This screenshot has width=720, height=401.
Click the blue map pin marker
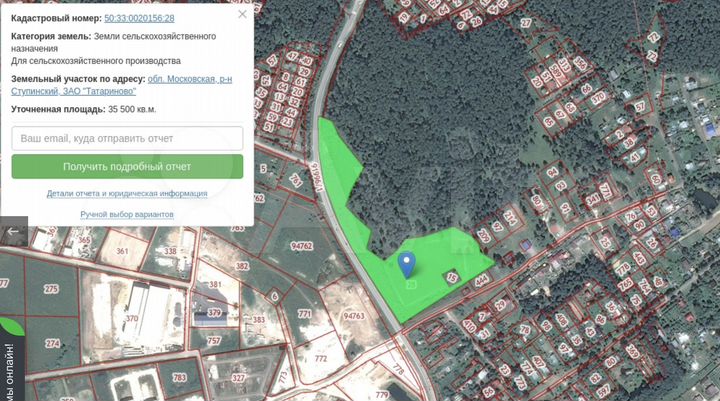[406, 264]
